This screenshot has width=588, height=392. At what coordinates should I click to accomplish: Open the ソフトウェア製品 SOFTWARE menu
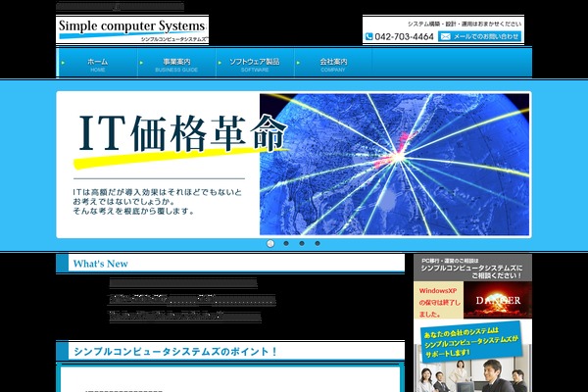click(255, 64)
